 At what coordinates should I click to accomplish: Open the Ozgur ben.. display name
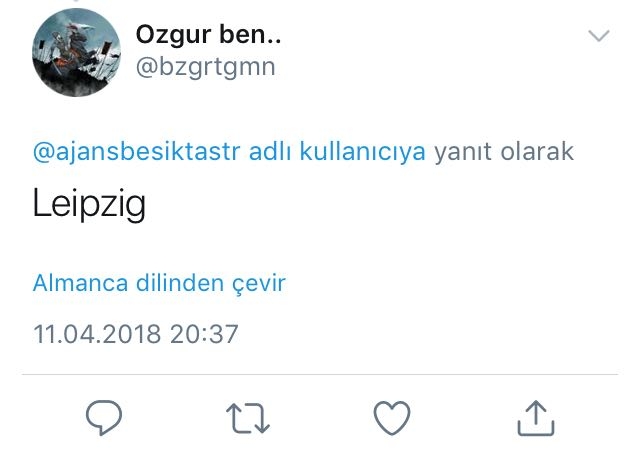(208, 34)
